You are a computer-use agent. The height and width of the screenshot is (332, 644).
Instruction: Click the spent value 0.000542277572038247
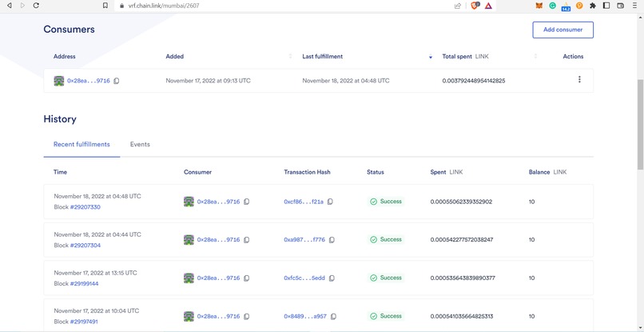point(462,240)
